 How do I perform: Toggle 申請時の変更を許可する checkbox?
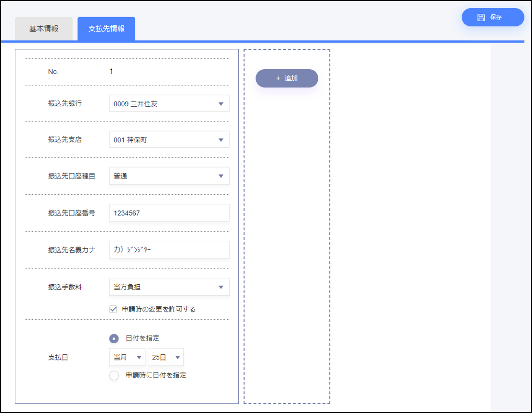(113, 309)
